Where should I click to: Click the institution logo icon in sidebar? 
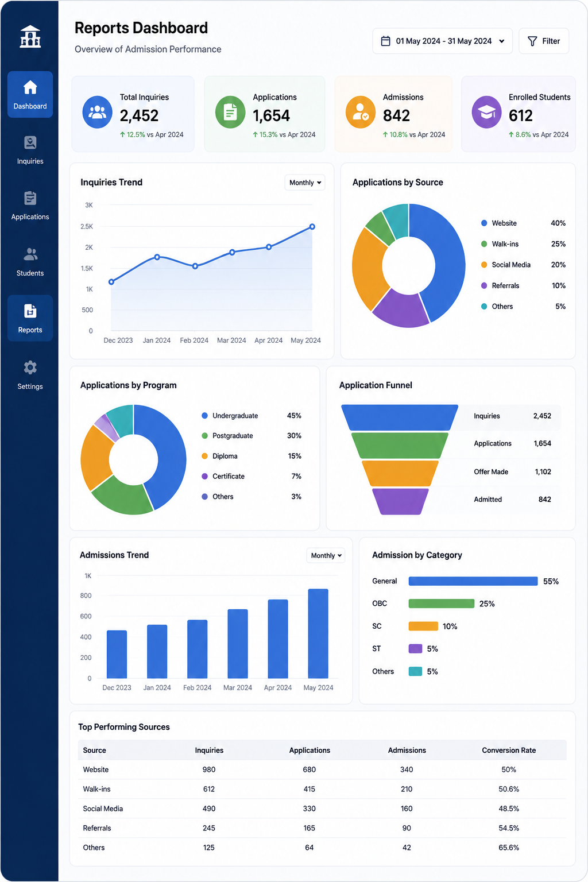pos(30,37)
